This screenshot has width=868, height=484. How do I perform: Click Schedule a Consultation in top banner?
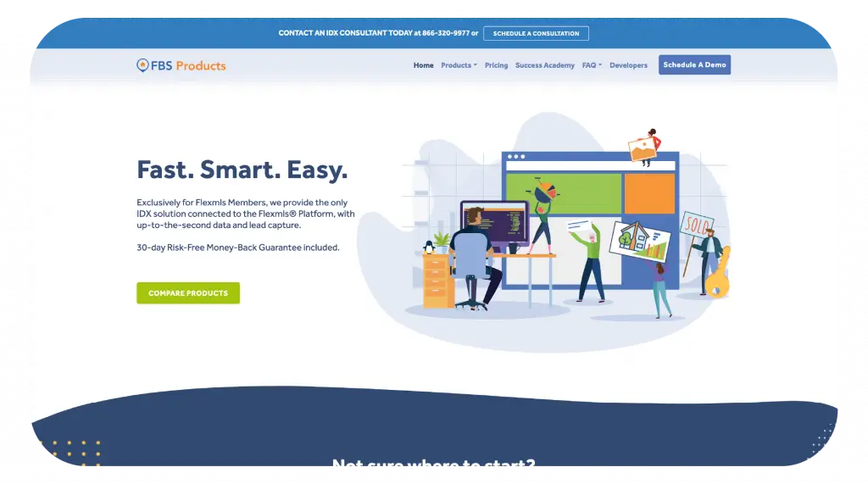click(536, 34)
